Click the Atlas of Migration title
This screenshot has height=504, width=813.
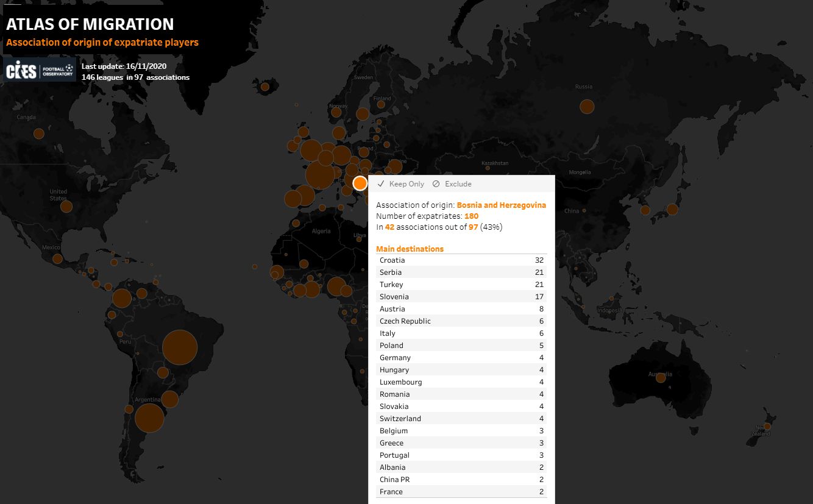[90, 24]
